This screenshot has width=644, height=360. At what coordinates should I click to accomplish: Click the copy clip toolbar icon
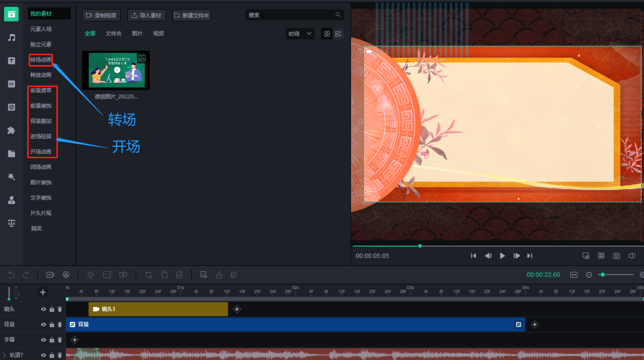pyautogui.click(x=164, y=275)
